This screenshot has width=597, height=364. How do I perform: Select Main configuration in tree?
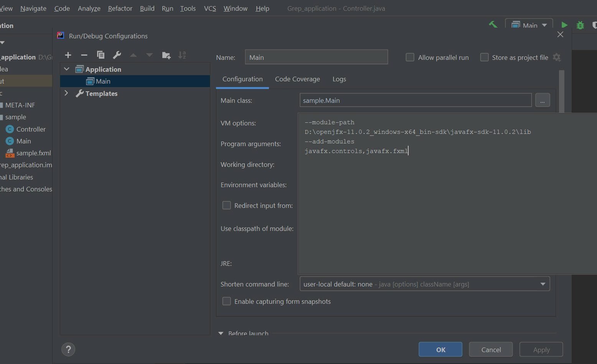coord(135,81)
